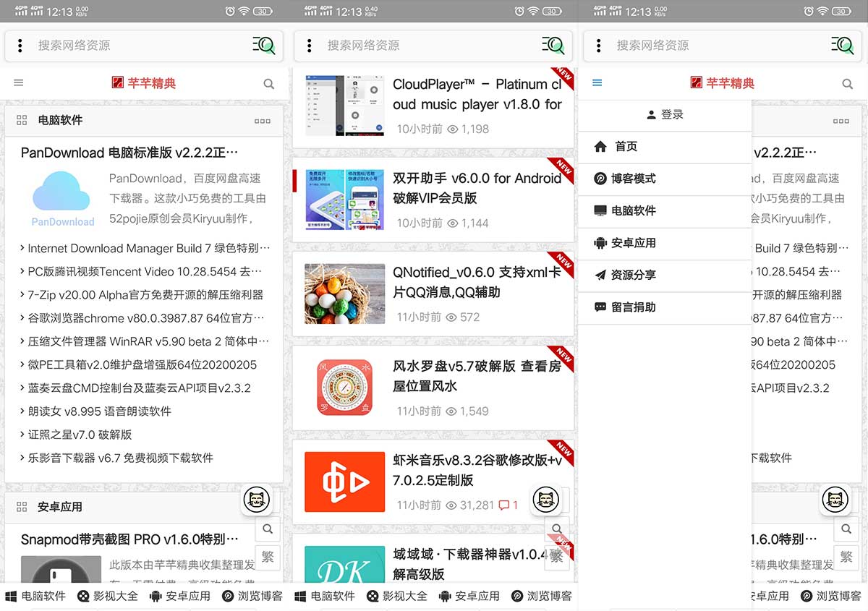Select 博客模式 in the side menu
This screenshot has width=868, height=611.
pyautogui.click(x=665, y=179)
